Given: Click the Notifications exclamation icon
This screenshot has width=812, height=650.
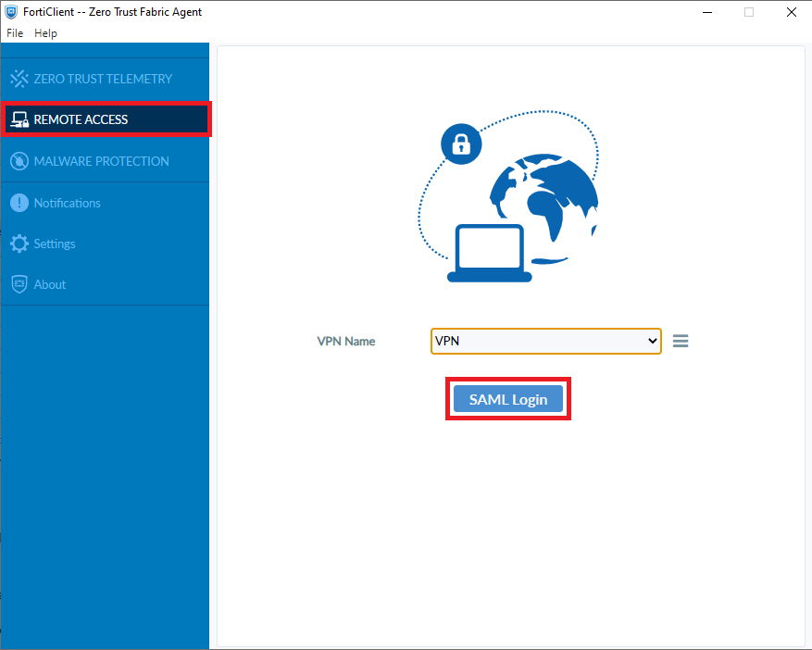Looking at the screenshot, I should pos(19,203).
